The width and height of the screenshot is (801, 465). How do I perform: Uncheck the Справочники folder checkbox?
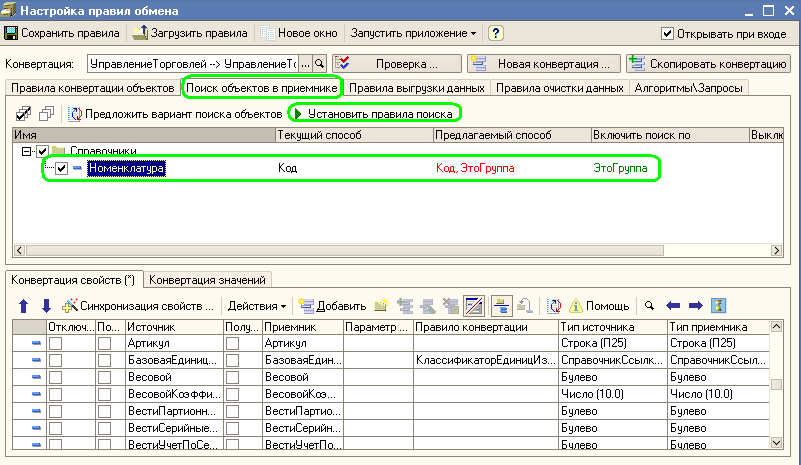43,151
